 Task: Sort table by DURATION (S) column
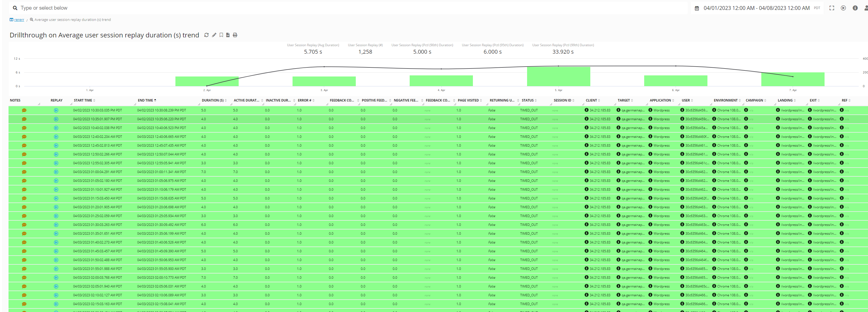pos(213,100)
